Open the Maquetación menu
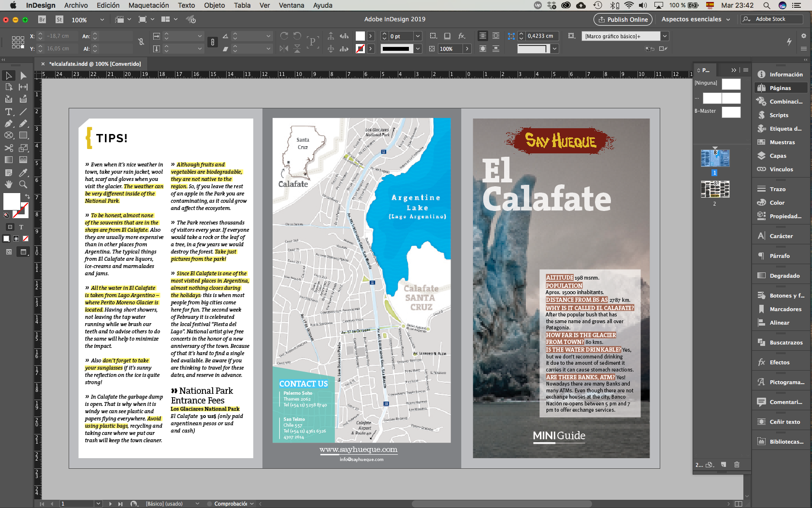 tap(148, 5)
